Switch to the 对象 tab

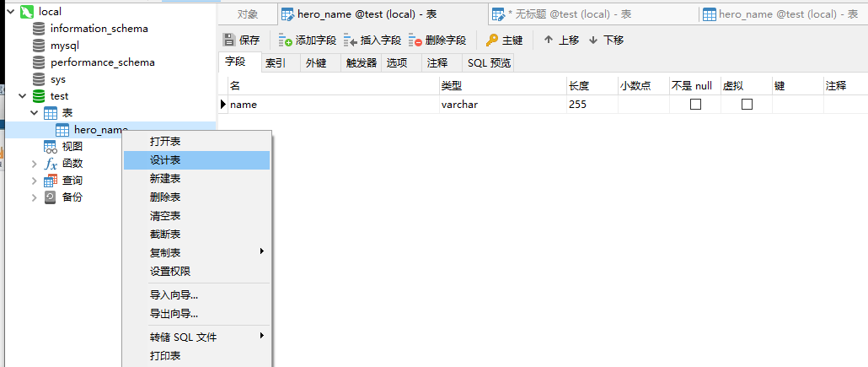[248, 14]
